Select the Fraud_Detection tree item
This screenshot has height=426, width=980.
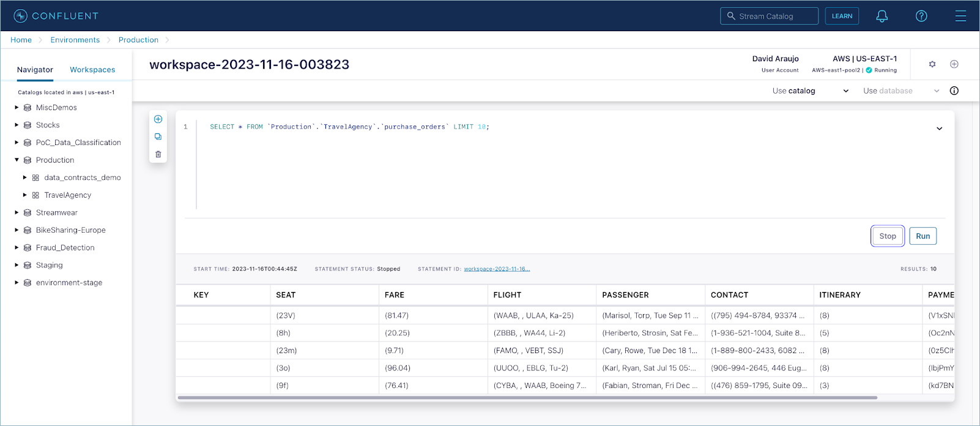click(65, 248)
